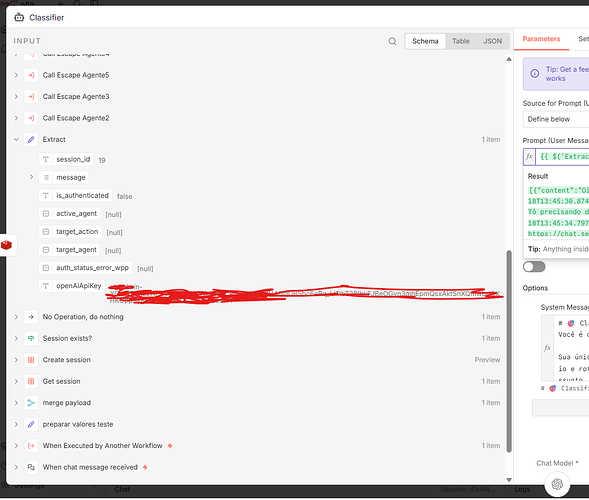This screenshot has width=589, height=500.
Task: Select the Parameters tab
Action: 541,39
